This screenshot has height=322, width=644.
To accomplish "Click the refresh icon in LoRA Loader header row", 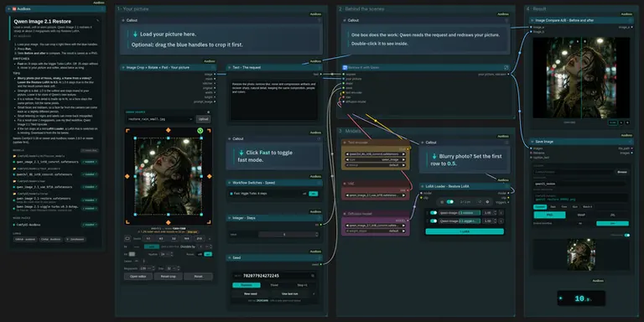I will coord(480,201).
